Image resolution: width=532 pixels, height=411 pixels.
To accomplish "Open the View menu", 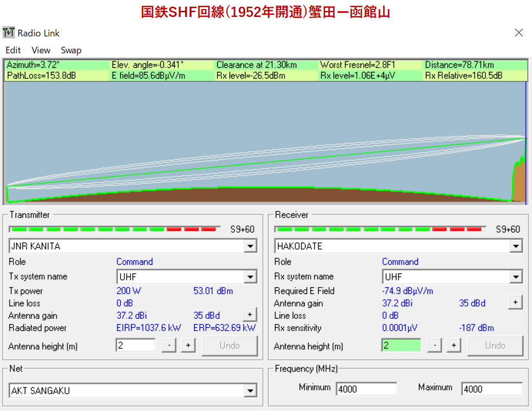I will (41, 50).
